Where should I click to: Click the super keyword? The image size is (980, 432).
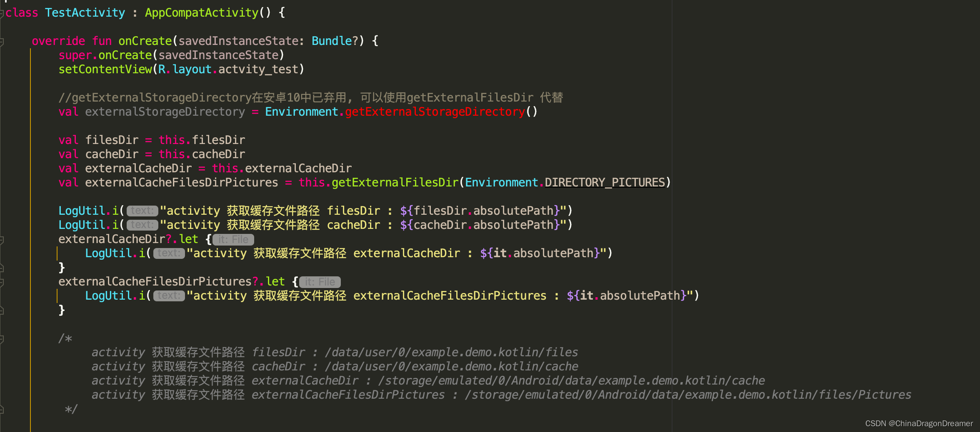(x=75, y=55)
